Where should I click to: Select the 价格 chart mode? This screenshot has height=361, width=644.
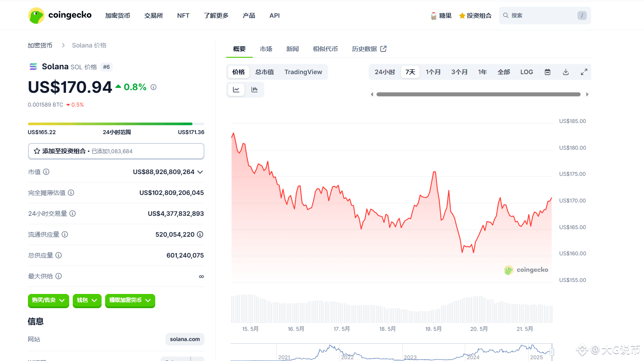pos(239,72)
